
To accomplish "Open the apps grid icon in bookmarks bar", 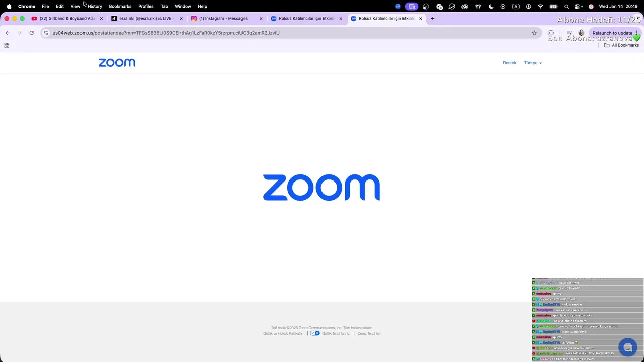I will pos(7,45).
